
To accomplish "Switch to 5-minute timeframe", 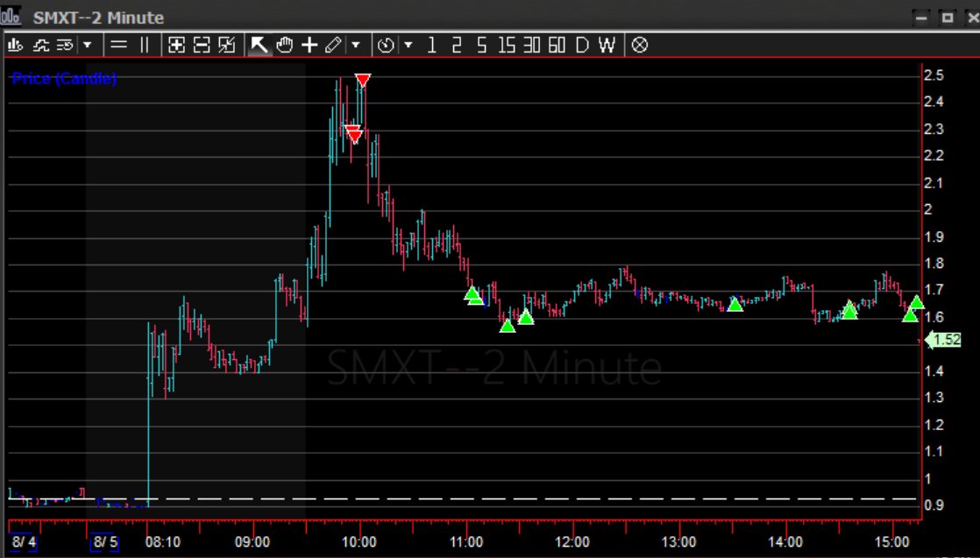I will (x=480, y=45).
